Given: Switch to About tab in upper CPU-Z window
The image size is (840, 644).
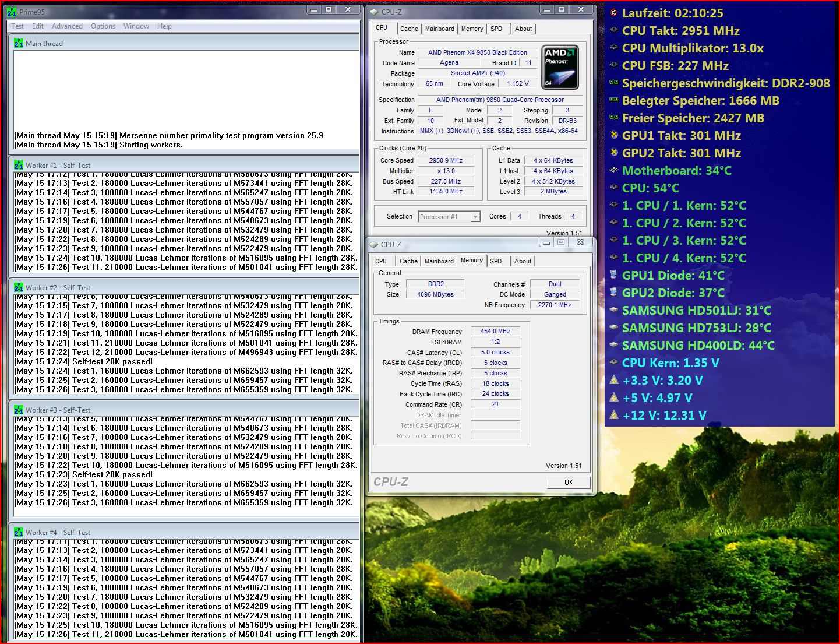Looking at the screenshot, I should pyautogui.click(x=523, y=29).
